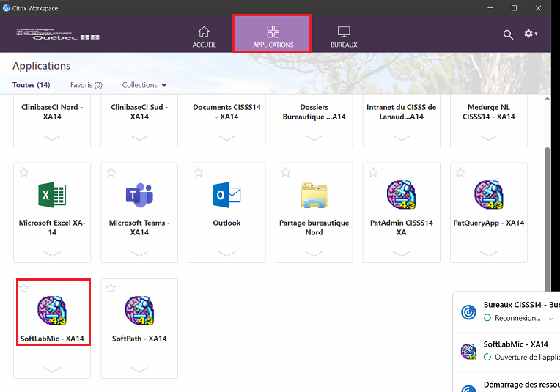This screenshot has width=560, height=392.
Task: Star SoftLabMic - XA14 as favorite
Action: pos(24,288)
